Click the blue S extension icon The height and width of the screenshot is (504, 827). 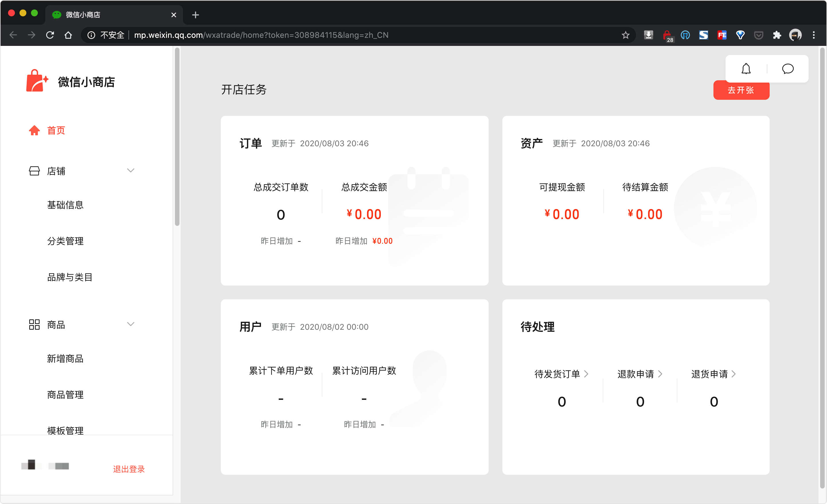point(703,35)
